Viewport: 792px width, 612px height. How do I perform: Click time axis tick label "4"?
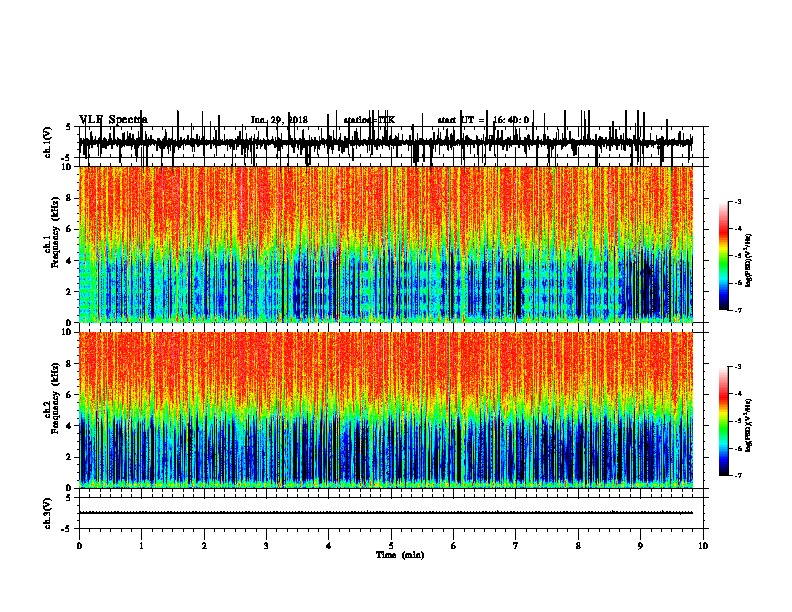(328, 546)
